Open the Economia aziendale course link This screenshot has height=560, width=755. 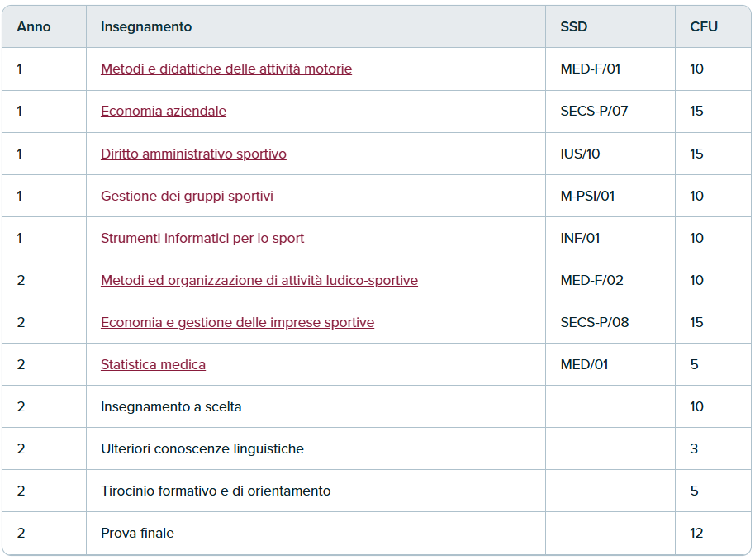click(164, 112)
